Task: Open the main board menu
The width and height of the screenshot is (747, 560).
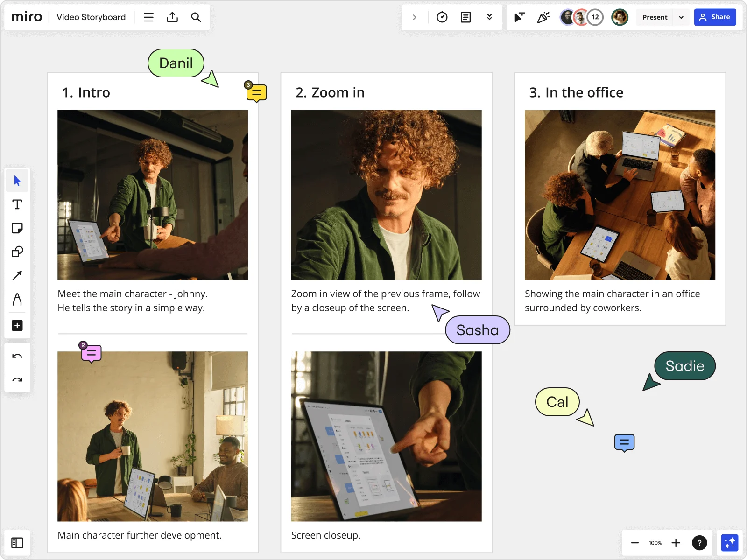Action: click(148, 17)
